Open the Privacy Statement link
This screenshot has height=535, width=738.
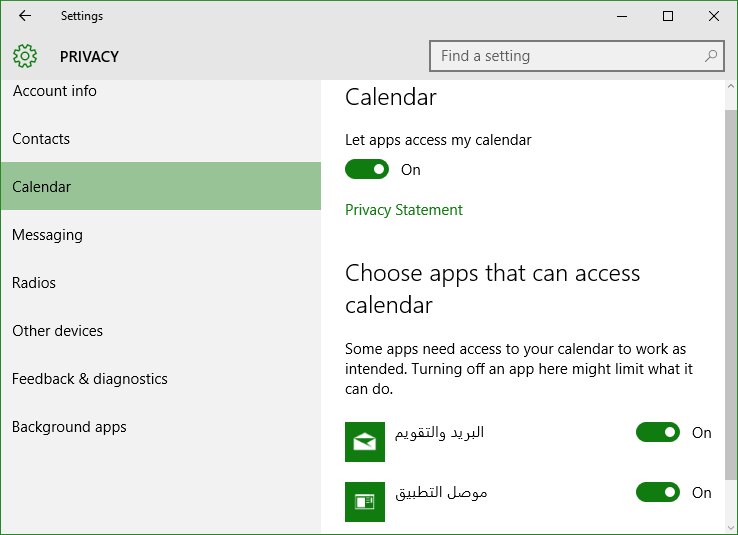[404, 210]
